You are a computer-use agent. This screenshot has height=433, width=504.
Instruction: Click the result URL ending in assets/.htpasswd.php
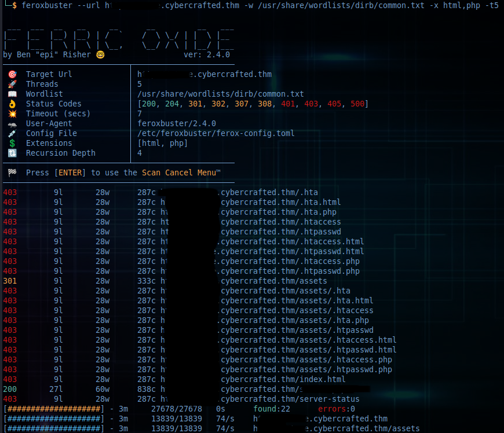tap(276, 369)
